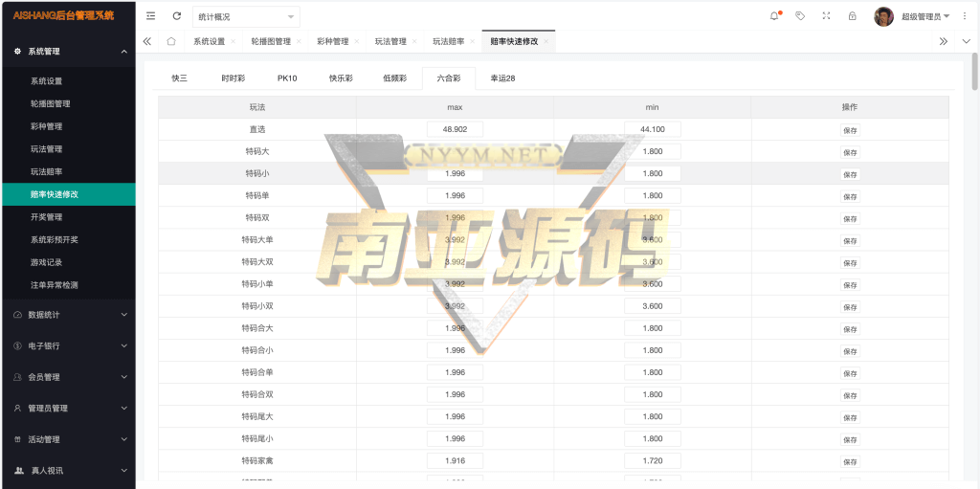
Task: Save the 直选 odds row
Action: tap(850, 130)
